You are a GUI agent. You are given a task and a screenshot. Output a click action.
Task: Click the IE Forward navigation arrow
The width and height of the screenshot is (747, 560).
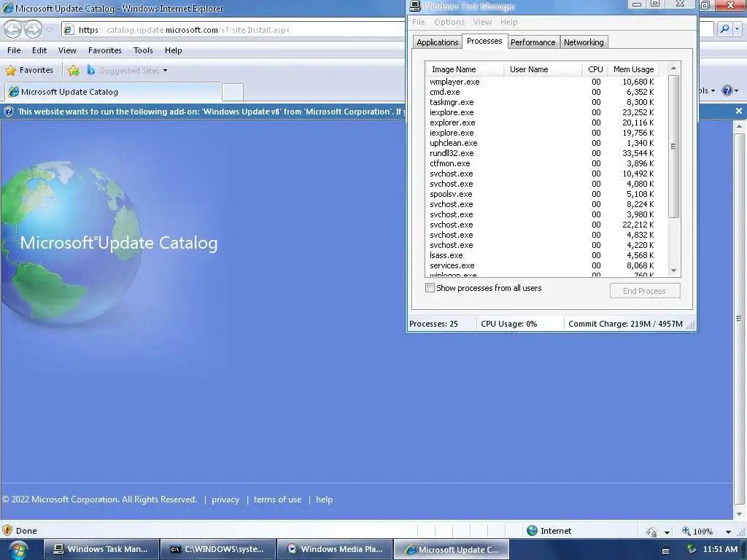coord(33,29)
